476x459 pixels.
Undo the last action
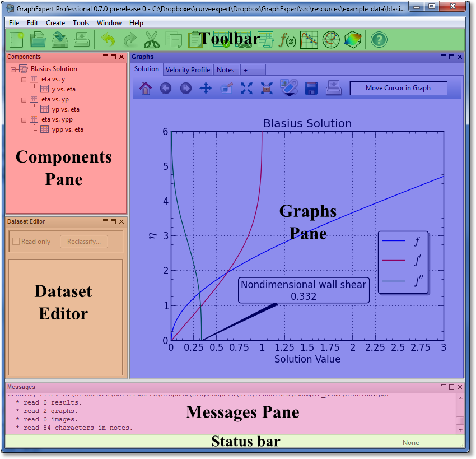108,40
